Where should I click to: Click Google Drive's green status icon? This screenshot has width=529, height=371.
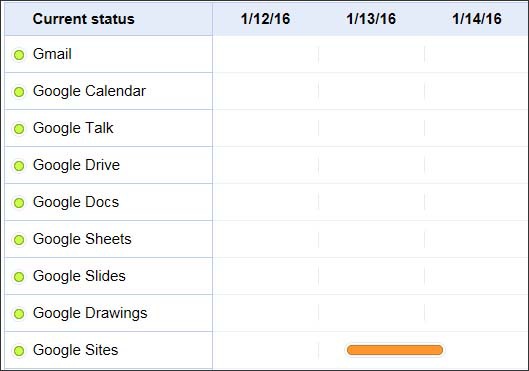tap(19, 166)
